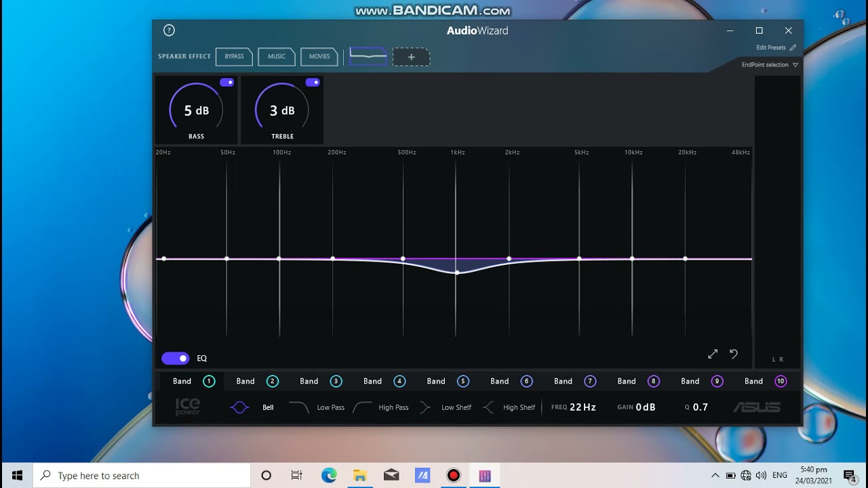Open the Mail app from taskbar

pos(391,475)
